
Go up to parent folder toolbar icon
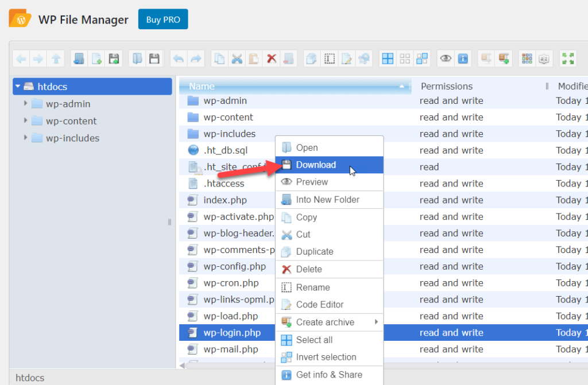(x=56, y=59)
